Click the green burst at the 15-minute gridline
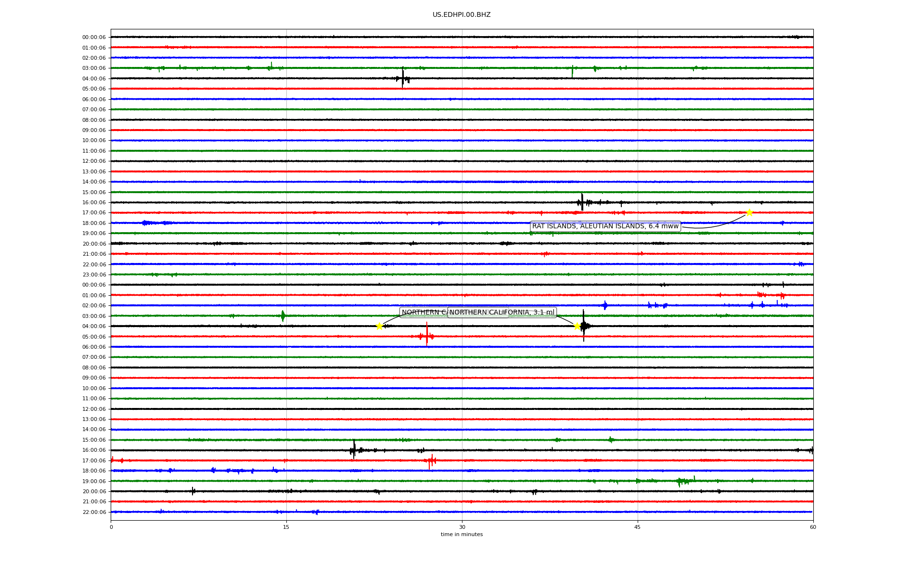The image size is (924, 578). [x=283, y=316]
